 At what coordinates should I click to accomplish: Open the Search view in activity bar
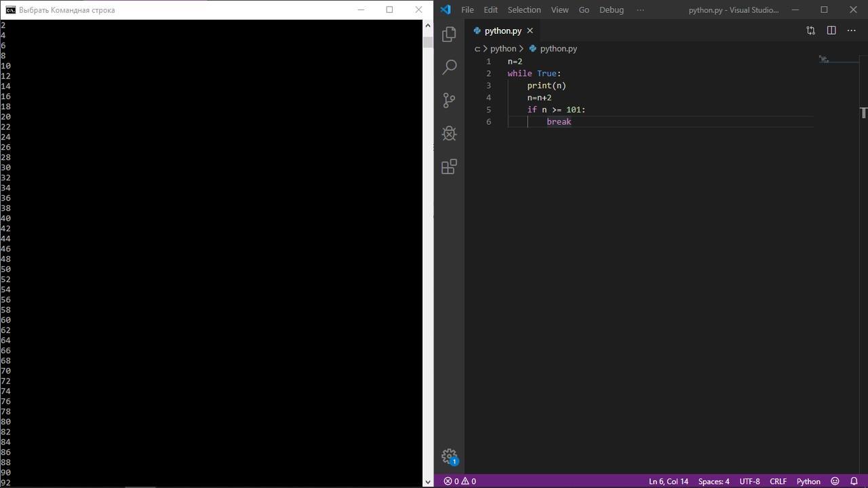coord(449,67)
